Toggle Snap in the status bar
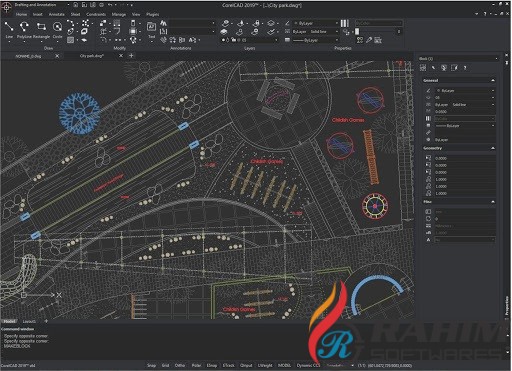Screen dimensions: 512x371 pos(151,365)
